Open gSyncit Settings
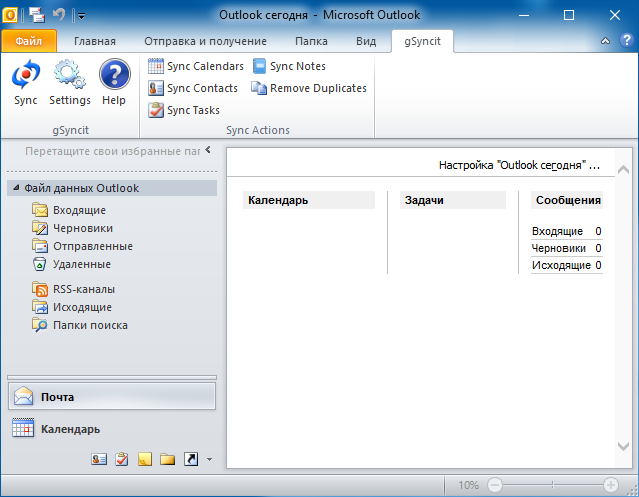639x497 pixels. (69, 82)
